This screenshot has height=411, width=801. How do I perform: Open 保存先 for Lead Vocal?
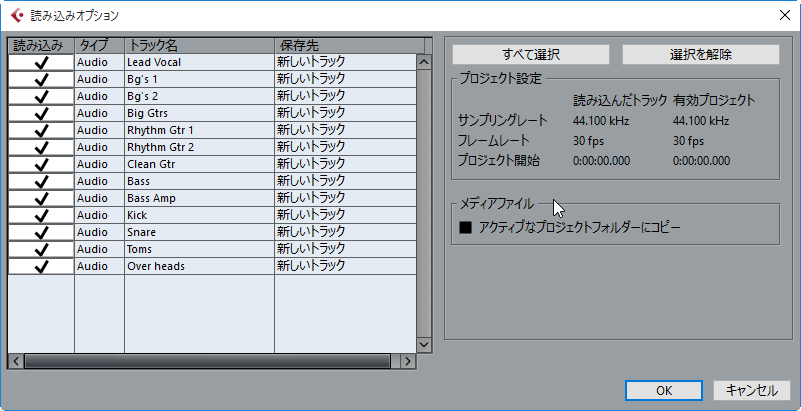pos(345,62)
